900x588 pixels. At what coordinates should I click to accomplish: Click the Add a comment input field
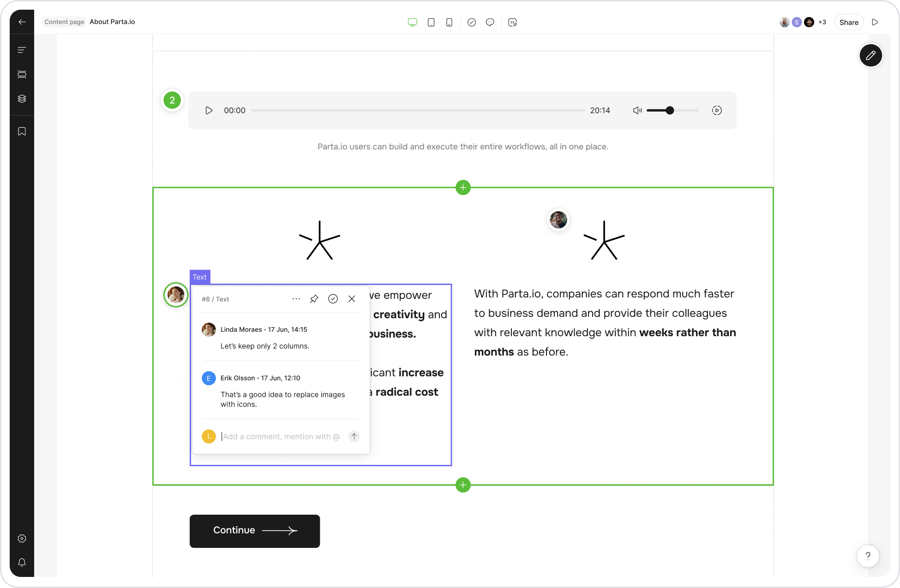pos(282,436)
